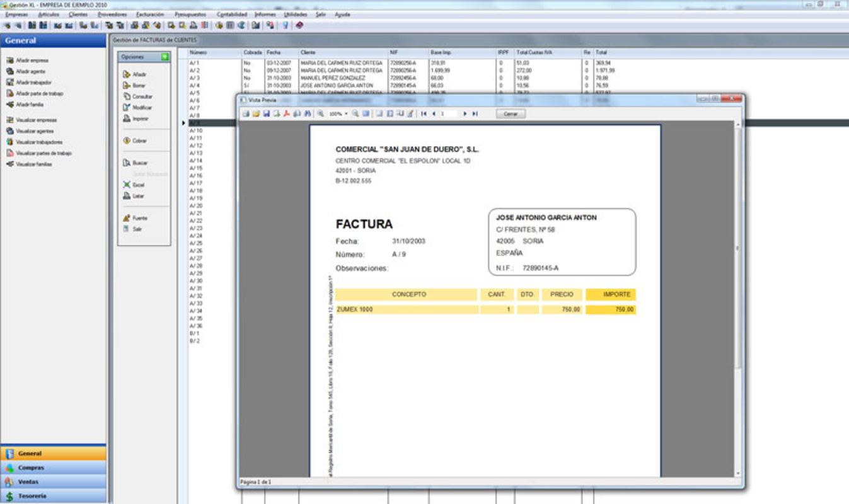Image resolution: width=849 pixels, height=504 pixels.
Task: Switch to the Compras sidebar section
Action: (53, 467)
